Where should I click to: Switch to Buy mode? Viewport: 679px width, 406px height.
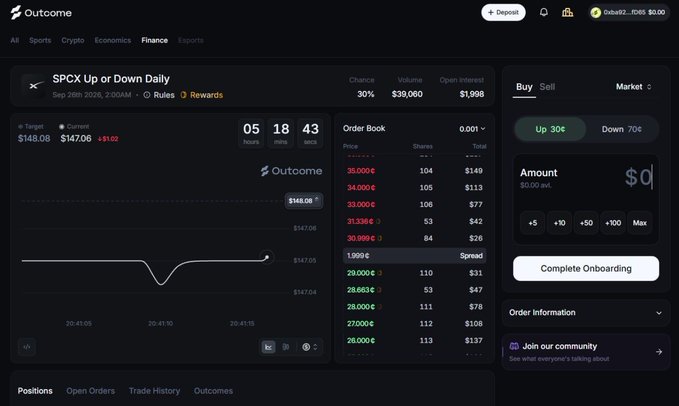pos(524,87)
